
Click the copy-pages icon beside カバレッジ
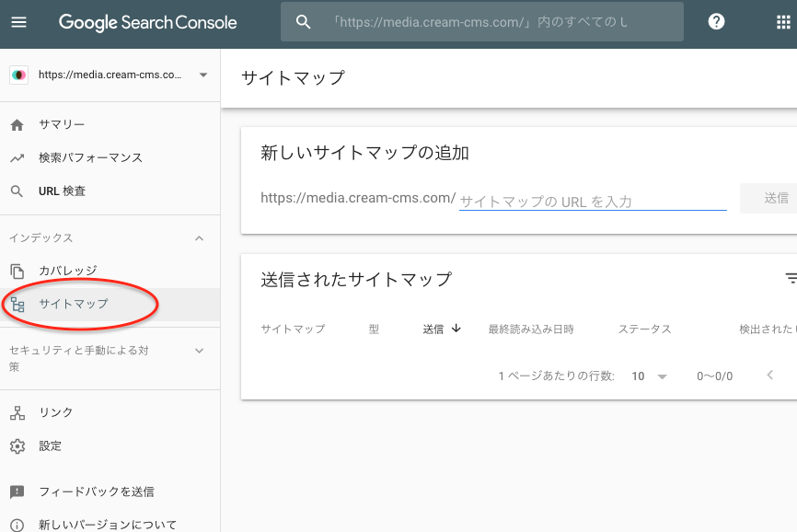pos(17,272)
